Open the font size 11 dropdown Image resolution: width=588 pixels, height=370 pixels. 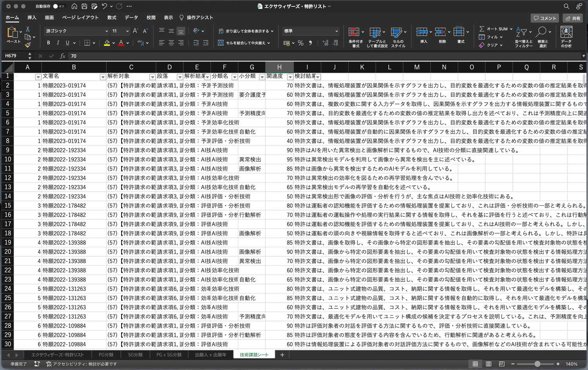point(127,31)
